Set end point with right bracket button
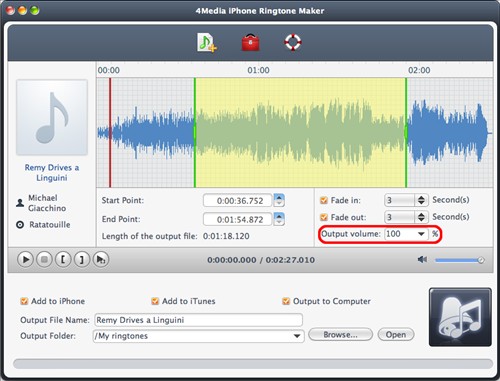The image size is (500, 381). [82, 259]
